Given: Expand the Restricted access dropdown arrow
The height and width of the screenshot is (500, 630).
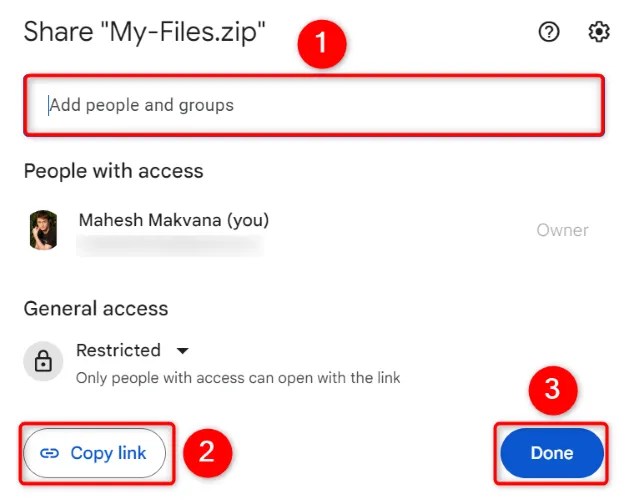Looking at the screenshot, I should pos(182,351).
